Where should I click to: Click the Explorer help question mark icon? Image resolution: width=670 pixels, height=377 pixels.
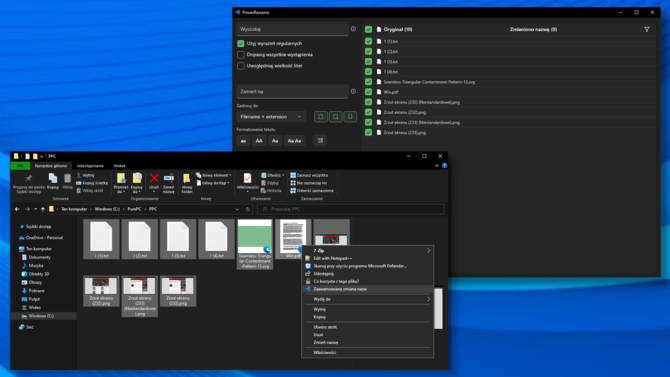pos(444,165)
